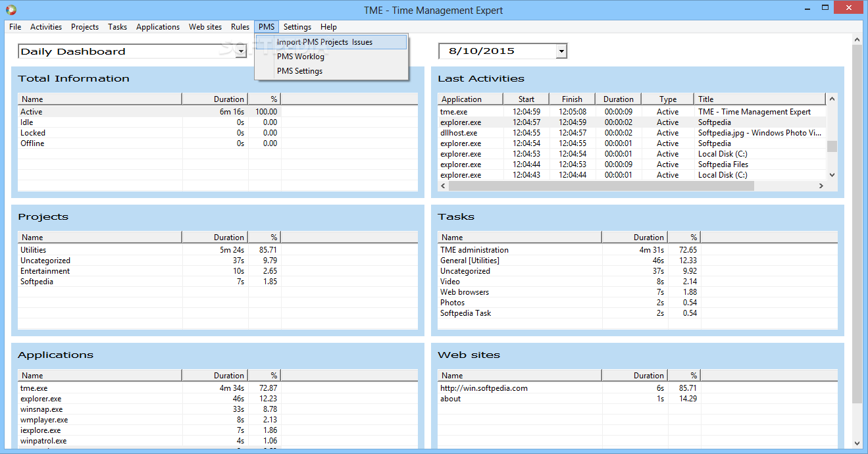Sort Last Activities by Type column
The width and height of the screenshot is (868, 454).
click(668, 99)
